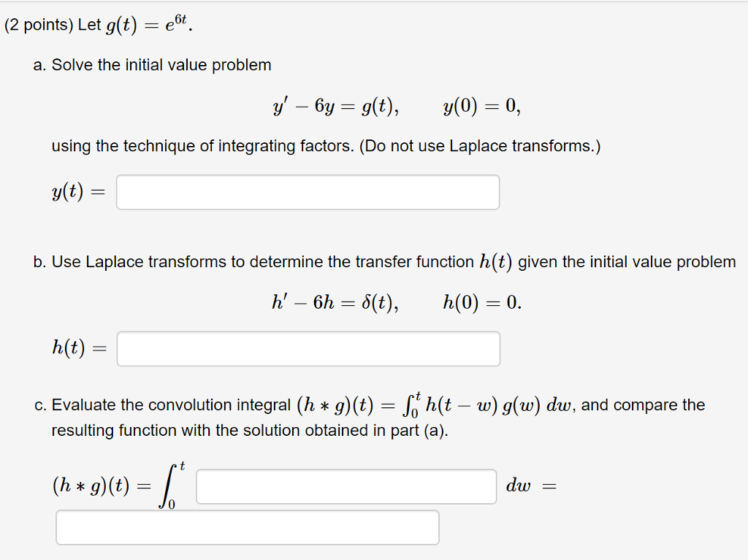This screenshot has width=748, height=560.
Task: Click the convolution integrand input box
Action: [x=347, y=486]
